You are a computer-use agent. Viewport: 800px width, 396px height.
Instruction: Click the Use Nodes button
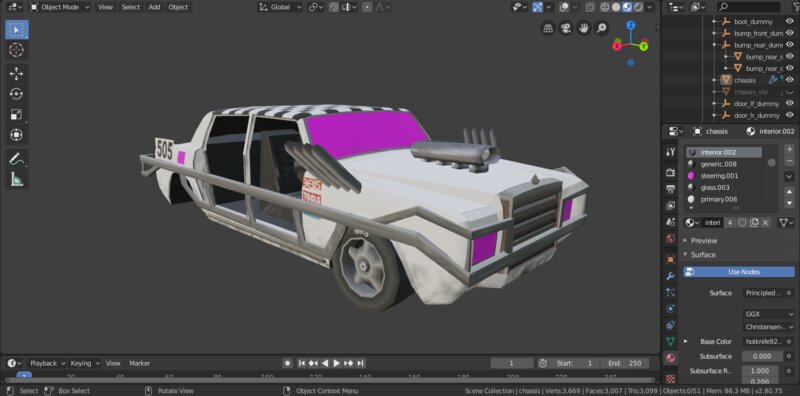point(739,272)
